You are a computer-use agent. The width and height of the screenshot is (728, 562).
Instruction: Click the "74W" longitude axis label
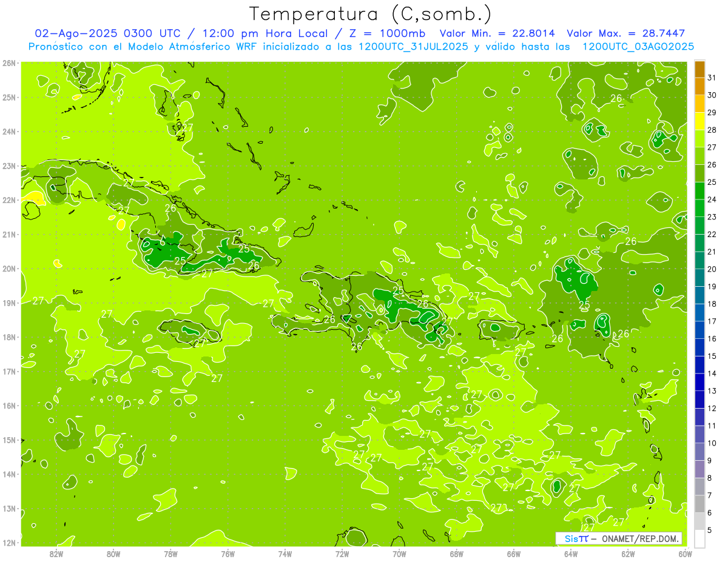[x=285, y=554]
